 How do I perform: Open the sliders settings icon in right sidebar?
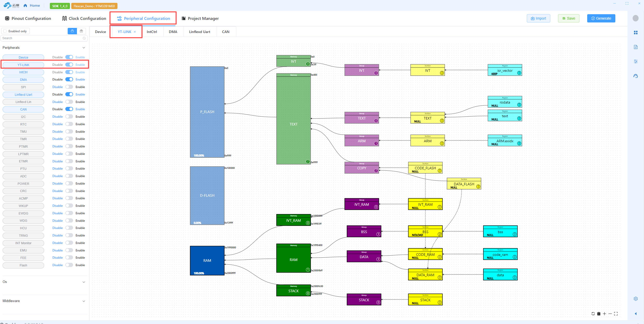click(636, 61)
